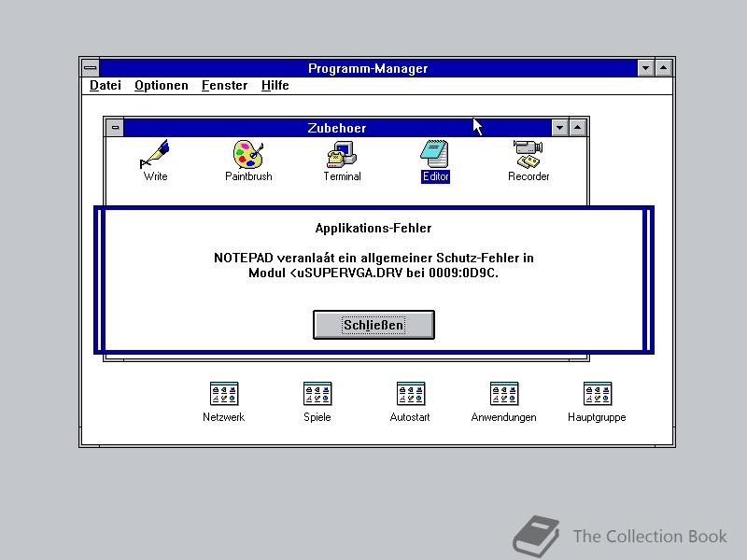Click the Zubehoer title bar text

(337, 128)
